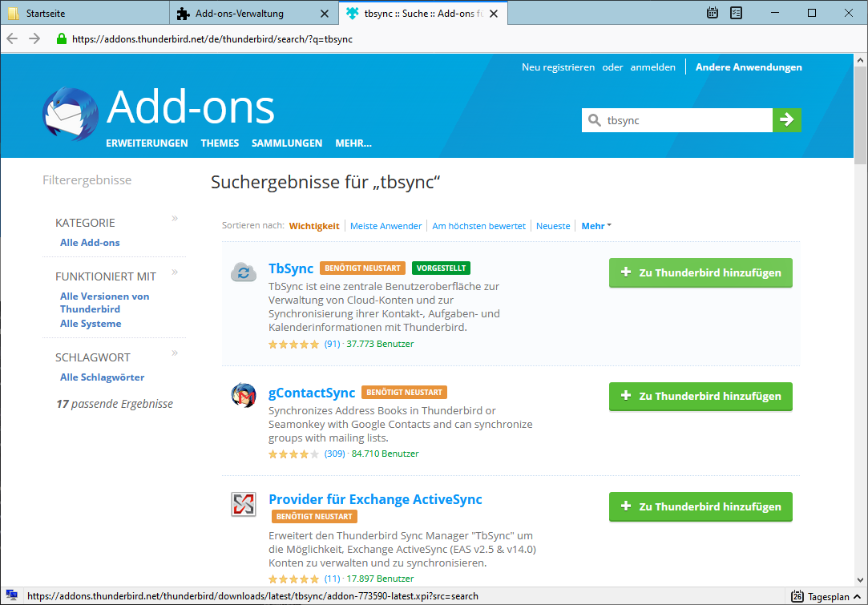Add TbSync to Thunderbird
This screenshot has width=868, height=605.
click(700, 272)
